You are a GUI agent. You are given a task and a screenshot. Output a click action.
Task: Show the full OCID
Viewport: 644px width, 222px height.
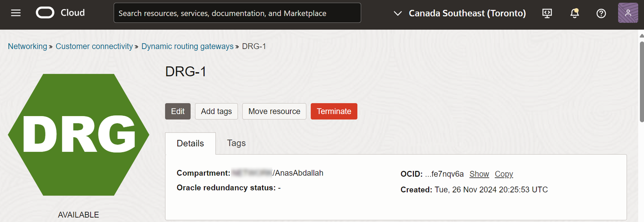[479, 174]
